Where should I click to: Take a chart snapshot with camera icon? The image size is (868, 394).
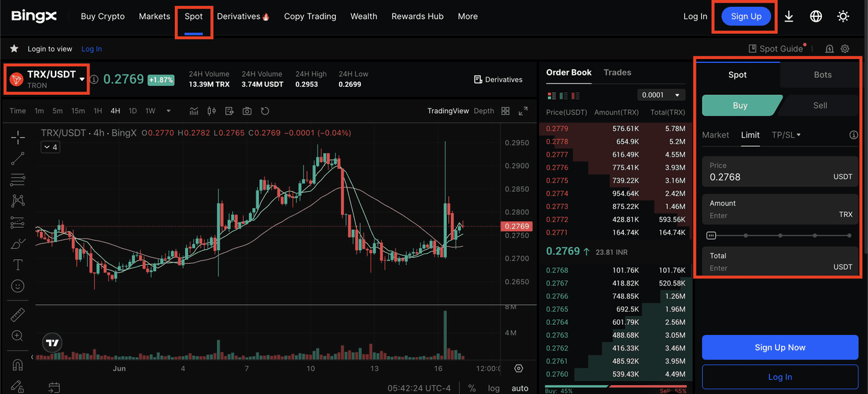point(247,111)
